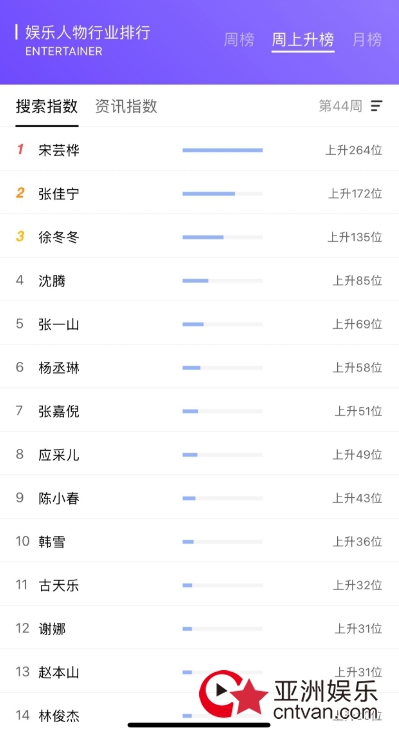
Task: Open 韩雪 ranking entry
Action: tap(199, 541)
